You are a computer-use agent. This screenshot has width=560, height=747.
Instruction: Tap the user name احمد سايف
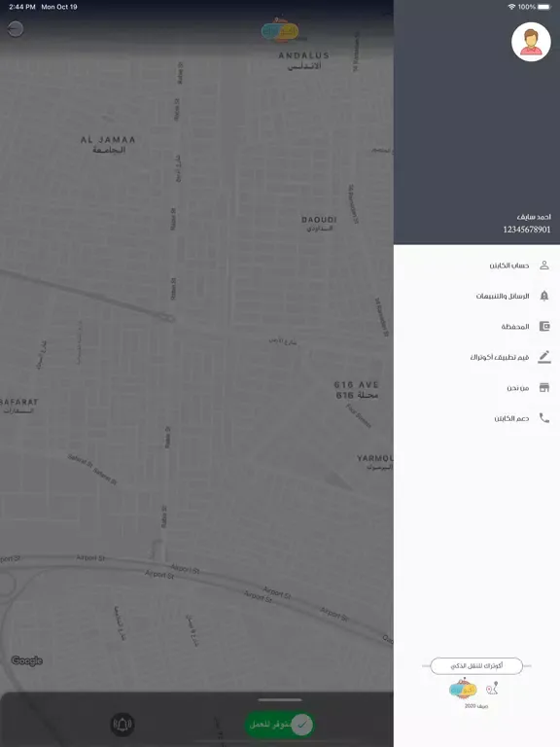(534, 217)
